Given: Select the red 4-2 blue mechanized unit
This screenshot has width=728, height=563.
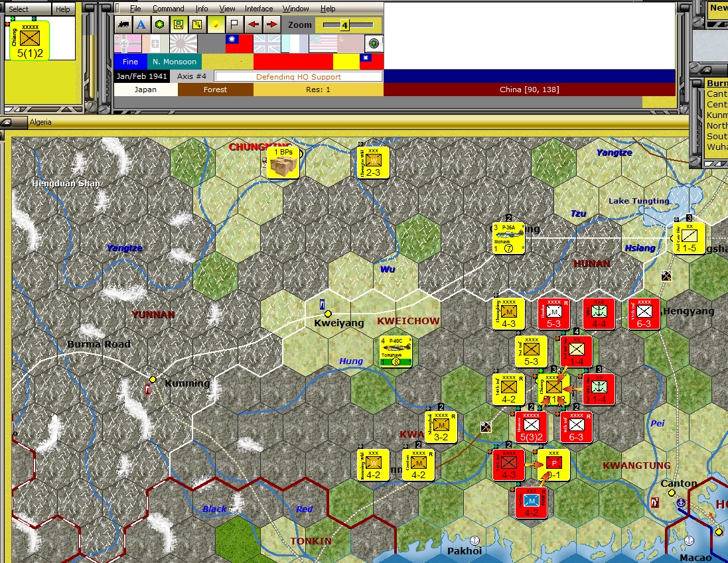Looking at the screenshot, I should pos(531,503).
